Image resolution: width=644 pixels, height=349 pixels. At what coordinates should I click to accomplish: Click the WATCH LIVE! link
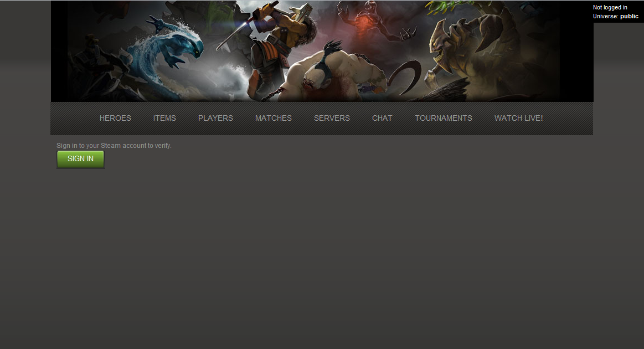[518, 118]
